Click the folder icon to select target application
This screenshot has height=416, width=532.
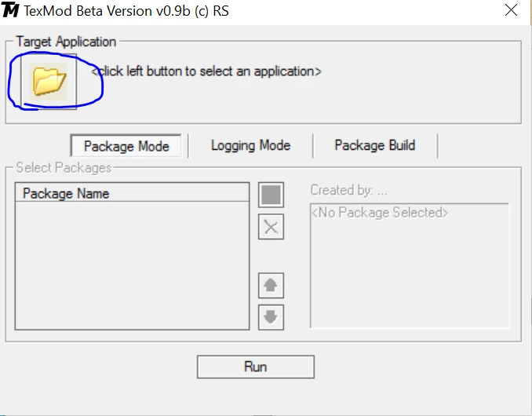pyautogui.click(x=49, y=80)
